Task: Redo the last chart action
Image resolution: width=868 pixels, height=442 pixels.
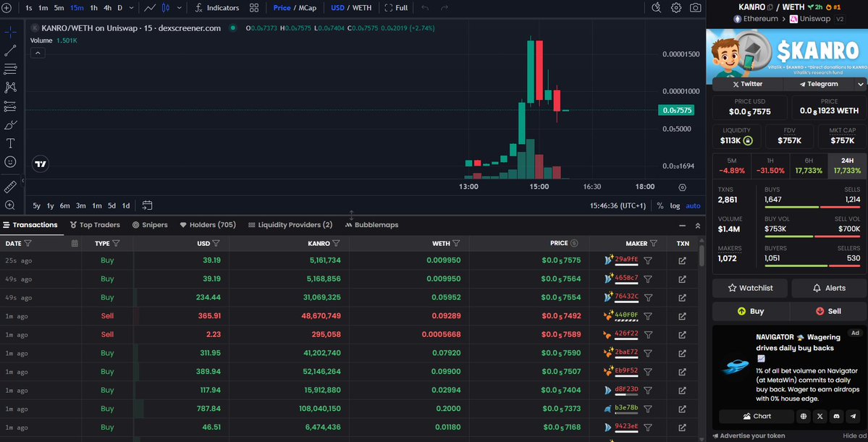Action: 444,8
